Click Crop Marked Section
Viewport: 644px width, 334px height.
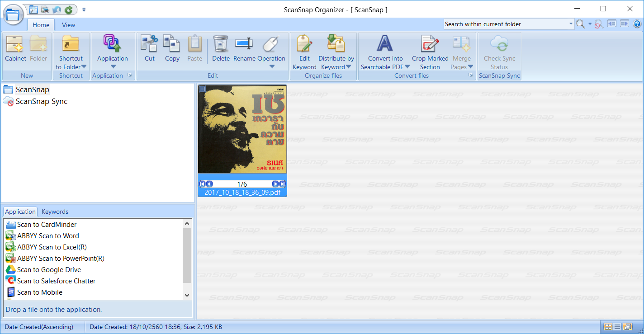(x=430, y=52)
